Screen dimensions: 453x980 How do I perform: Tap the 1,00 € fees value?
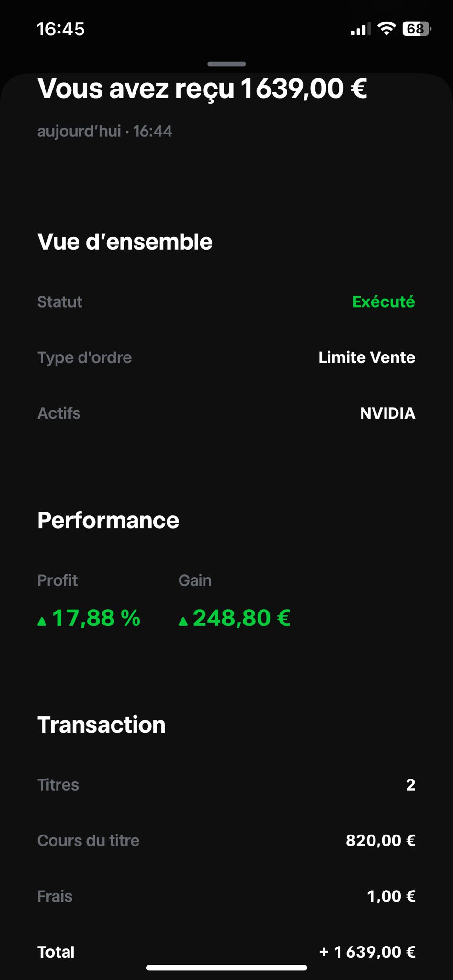click(x=391, y=896)
